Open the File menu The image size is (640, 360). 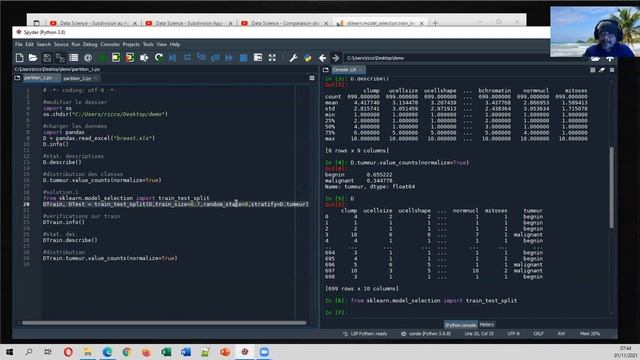[x=19, y=44]
